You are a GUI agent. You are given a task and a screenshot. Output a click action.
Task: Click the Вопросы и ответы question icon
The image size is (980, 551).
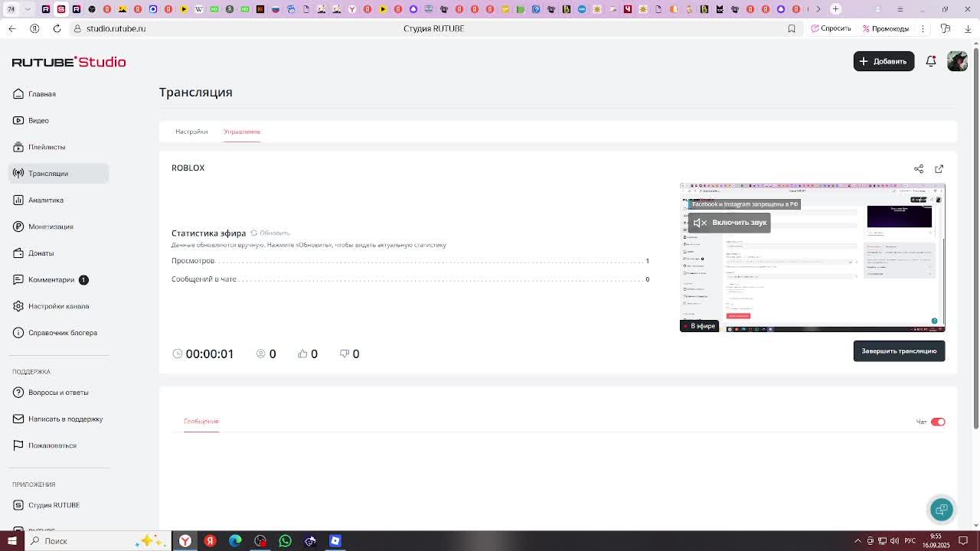coord(18,393)
